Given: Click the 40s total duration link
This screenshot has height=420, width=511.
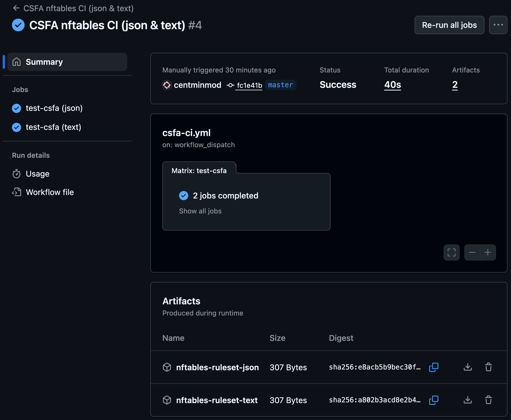Looking at the screenshot, I should 392,85.
